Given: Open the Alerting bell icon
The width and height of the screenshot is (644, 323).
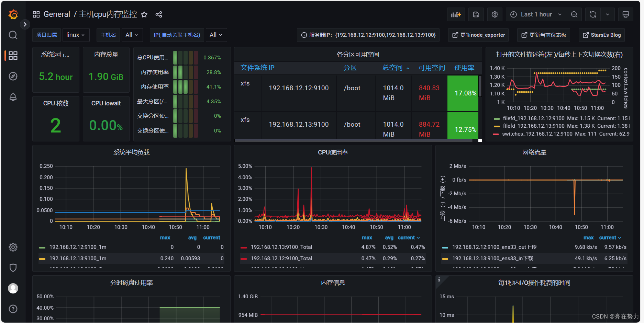Looking at the screenshot, I should coord(13,97).
